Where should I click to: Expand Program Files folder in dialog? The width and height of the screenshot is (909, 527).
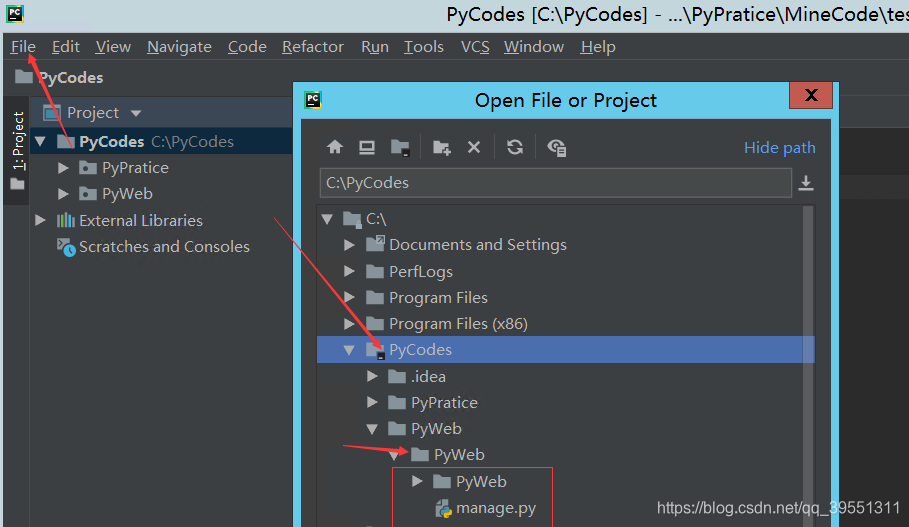(x=349, y=297)
